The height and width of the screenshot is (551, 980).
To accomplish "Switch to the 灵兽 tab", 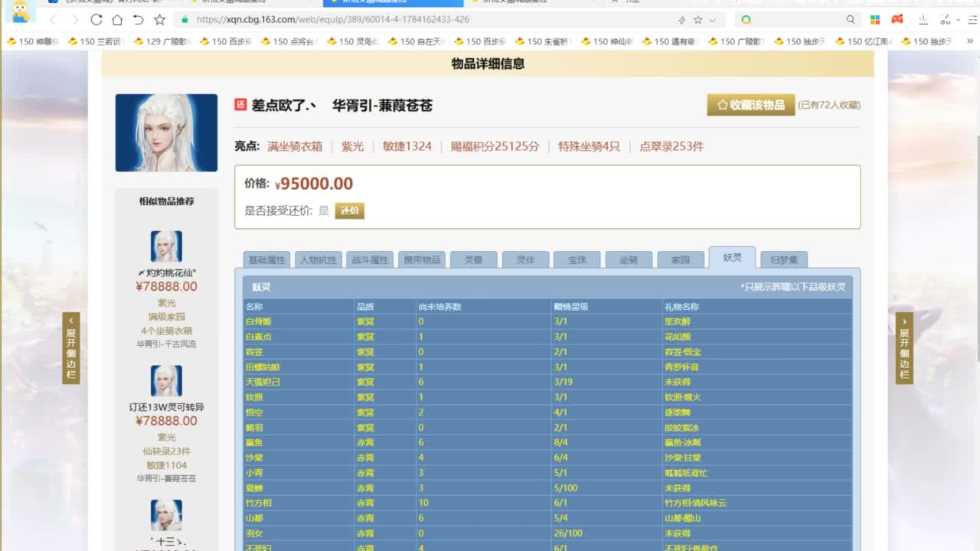I will tap(474, 259).
